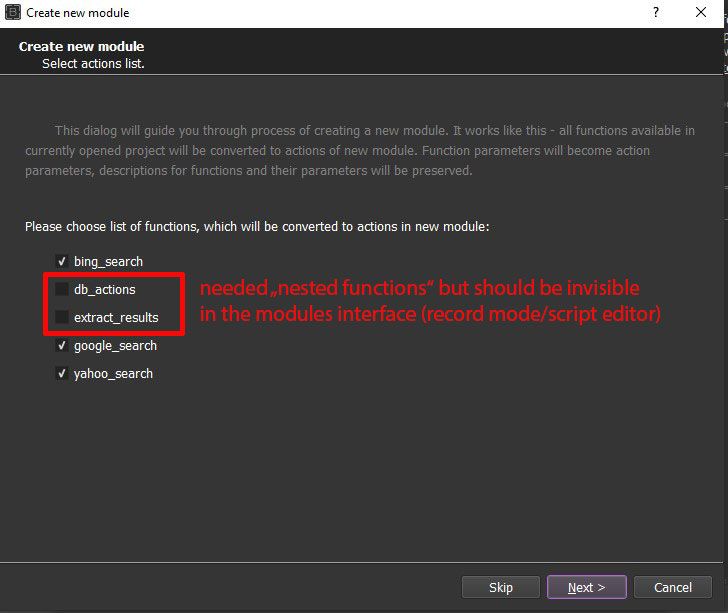Proceed with the Next button
728x613 pixels.
tap(586, 587)
